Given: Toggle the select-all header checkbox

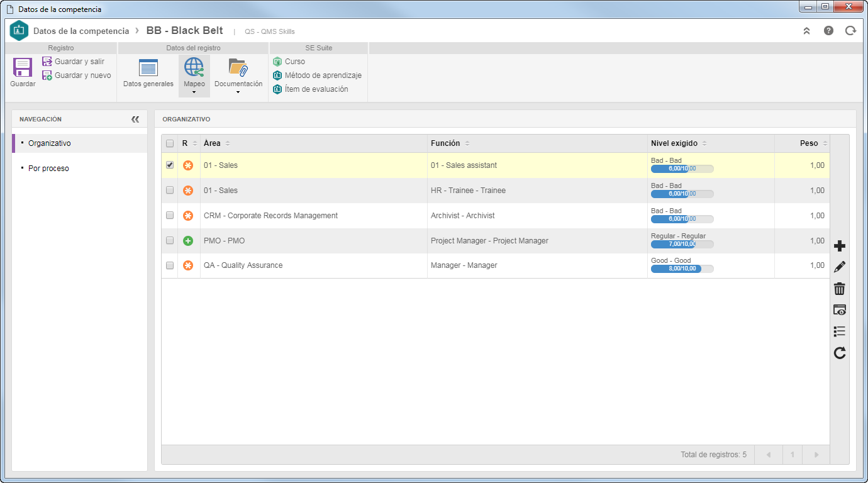Looking at the screenshot, I should point(170,143).
